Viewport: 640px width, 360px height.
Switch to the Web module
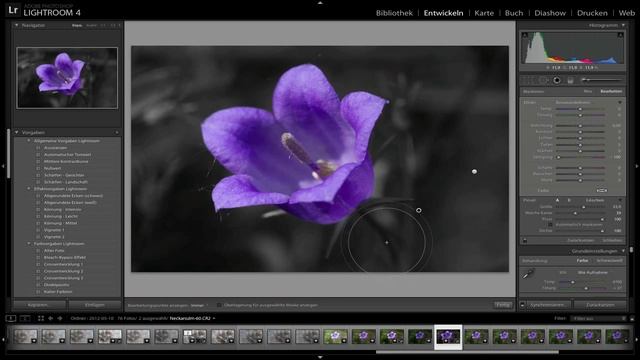tap(627, 13)
